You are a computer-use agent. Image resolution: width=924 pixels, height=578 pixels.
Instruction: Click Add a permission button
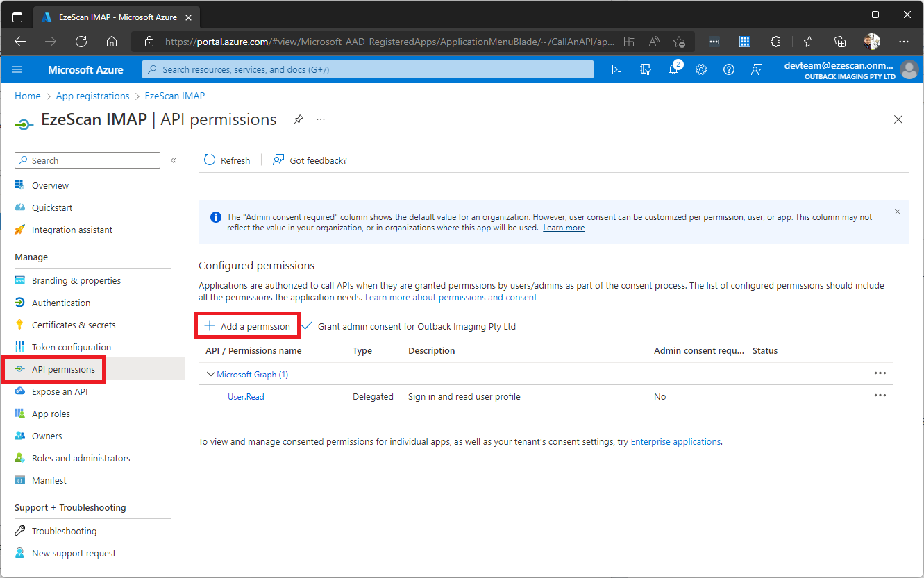tap(247, 326)
